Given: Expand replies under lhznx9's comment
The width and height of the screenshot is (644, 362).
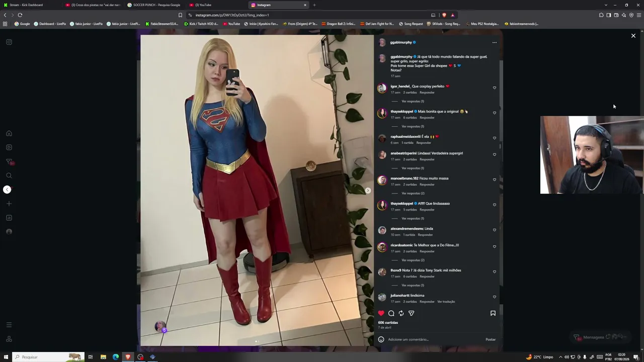Looking at the screenshot, I should (413, 285).
